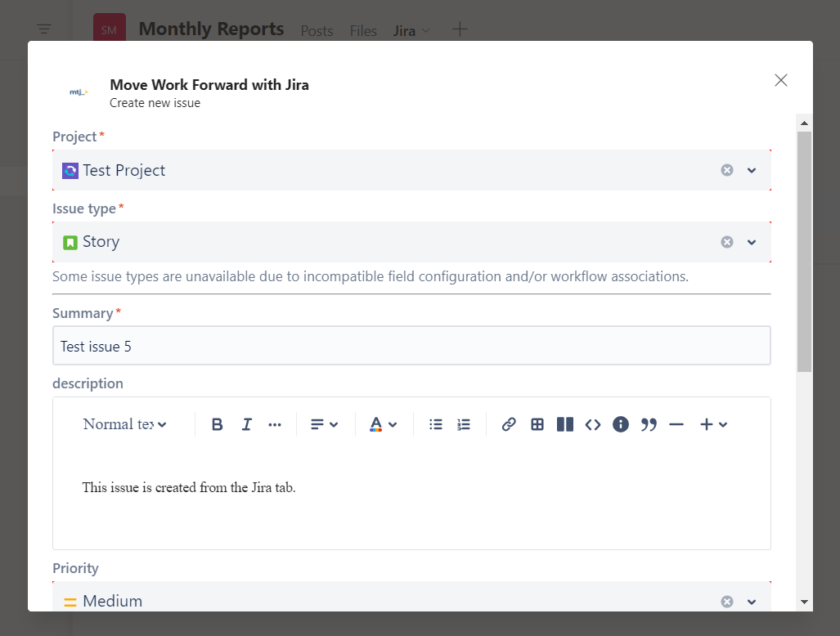840x636 pixels.
Task: Clear the selected Test Project value
Action: point(726,170)
